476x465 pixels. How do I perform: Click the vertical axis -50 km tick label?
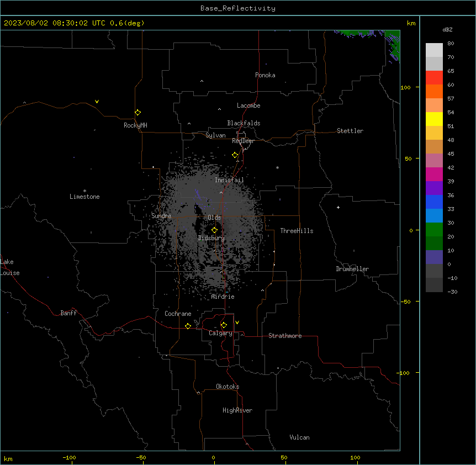pos(405,302)
